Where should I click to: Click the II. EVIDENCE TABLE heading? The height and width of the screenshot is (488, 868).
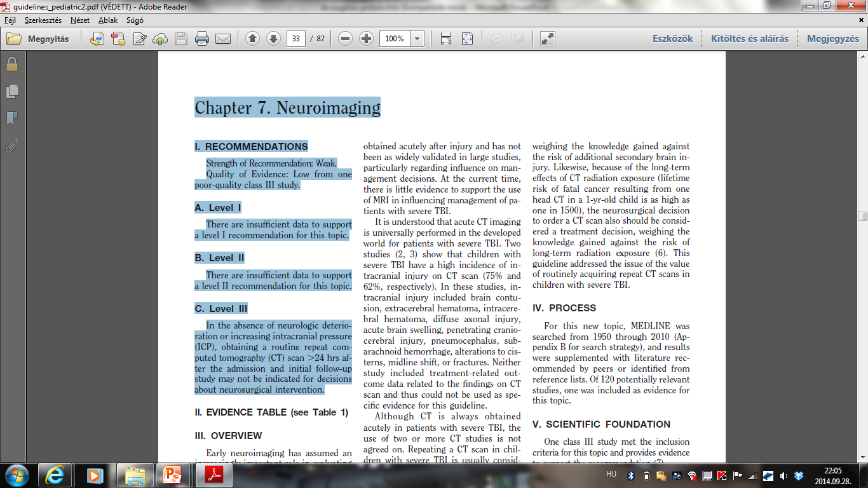point(271,412)
